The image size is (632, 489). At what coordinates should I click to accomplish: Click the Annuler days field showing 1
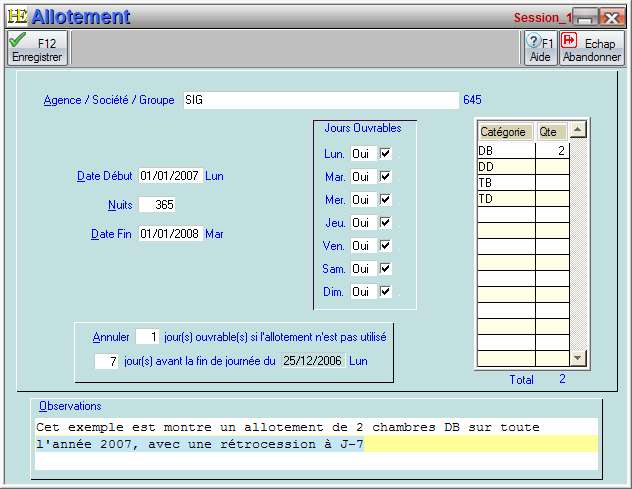pyautogui.click(x=148, y=337)
